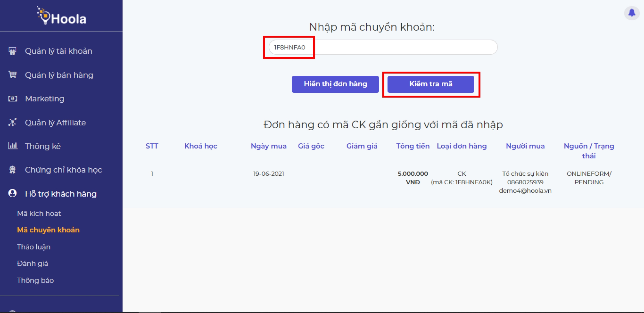The image size is (644, 313).
Task: Open the Thông báo submenu item
Action: (35, 280)
